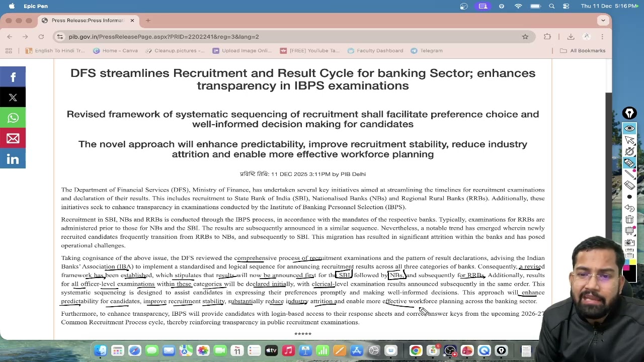Open the Cleanup.pictures bookmark

175,51
